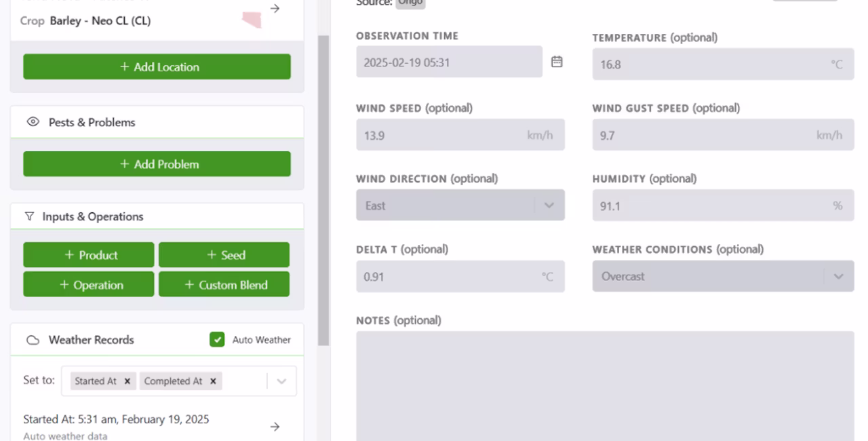The height and width of the screenshot is (441, 868).
Task: Click inside the Notes text area
Action: [605, 386]
